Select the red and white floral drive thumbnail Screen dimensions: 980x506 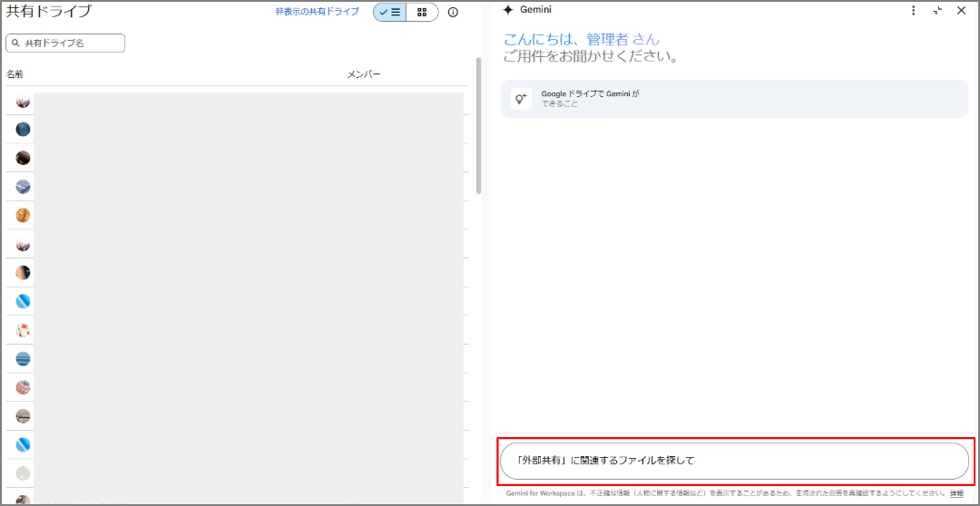point(23,330)
